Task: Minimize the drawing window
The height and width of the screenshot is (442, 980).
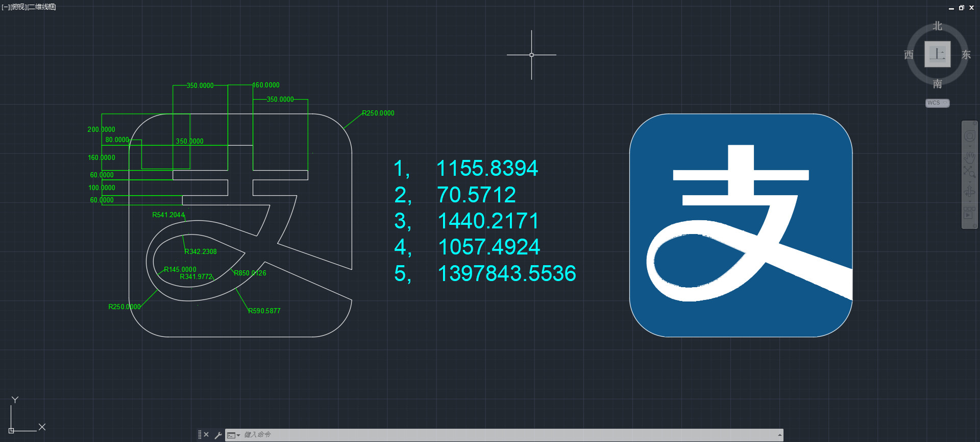Action: click(x=951, y=8)
